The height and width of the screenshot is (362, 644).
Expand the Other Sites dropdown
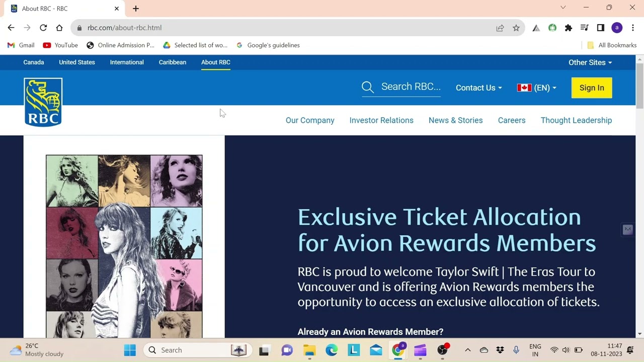click(590, 62)
